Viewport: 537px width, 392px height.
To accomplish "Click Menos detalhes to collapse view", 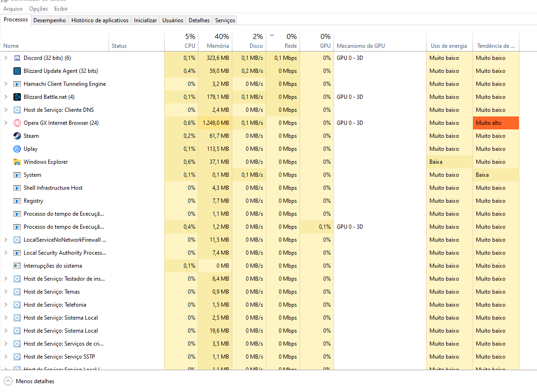I will click(30, 381).
